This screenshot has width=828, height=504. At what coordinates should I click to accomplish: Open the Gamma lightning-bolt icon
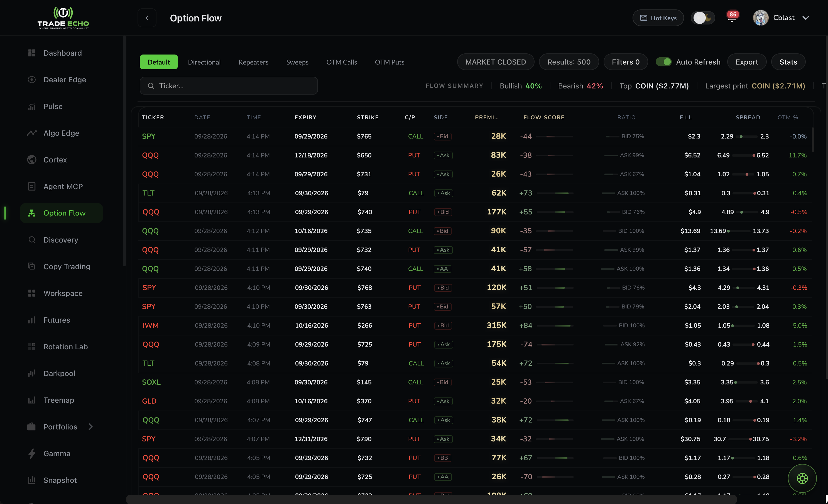[x=31, y=454]
